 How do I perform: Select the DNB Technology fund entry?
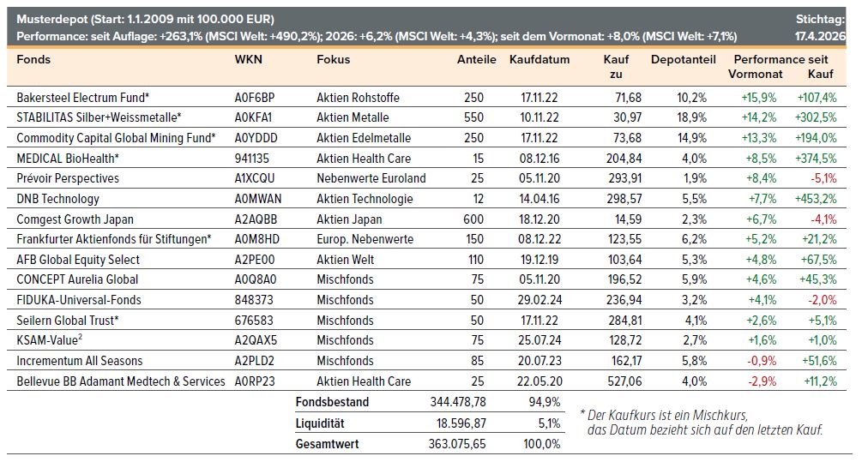click(59, 199)
